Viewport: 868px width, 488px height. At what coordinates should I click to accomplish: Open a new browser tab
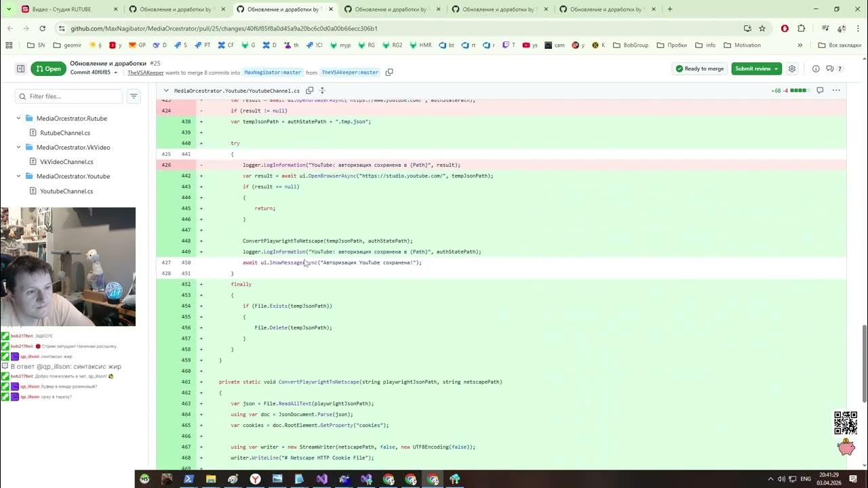click(x=670, y=9)
